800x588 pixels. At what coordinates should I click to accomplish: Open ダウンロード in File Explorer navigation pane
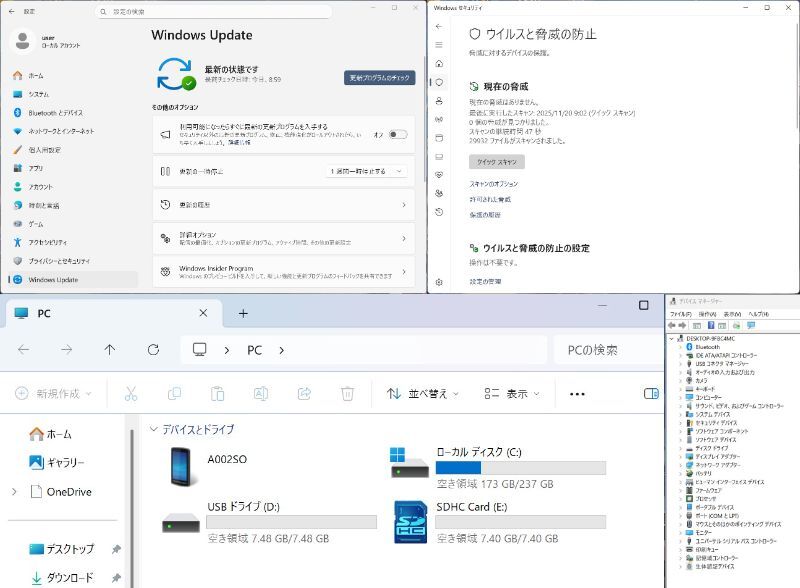point(70,578)
